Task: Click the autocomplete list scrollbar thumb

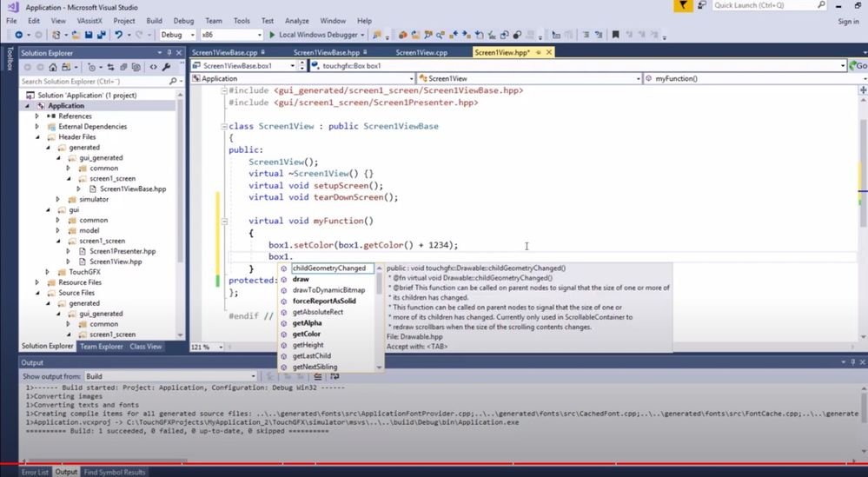Action: click(379, 284)
